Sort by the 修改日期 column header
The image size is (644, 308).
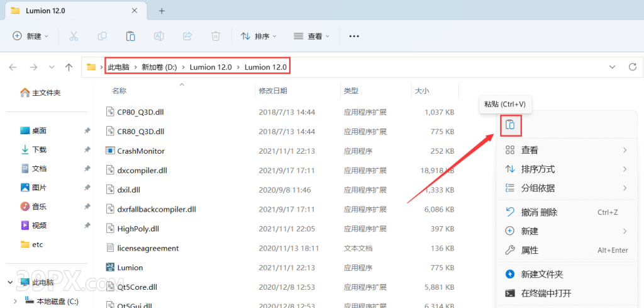pyautogui.click(x=273, y=91)
